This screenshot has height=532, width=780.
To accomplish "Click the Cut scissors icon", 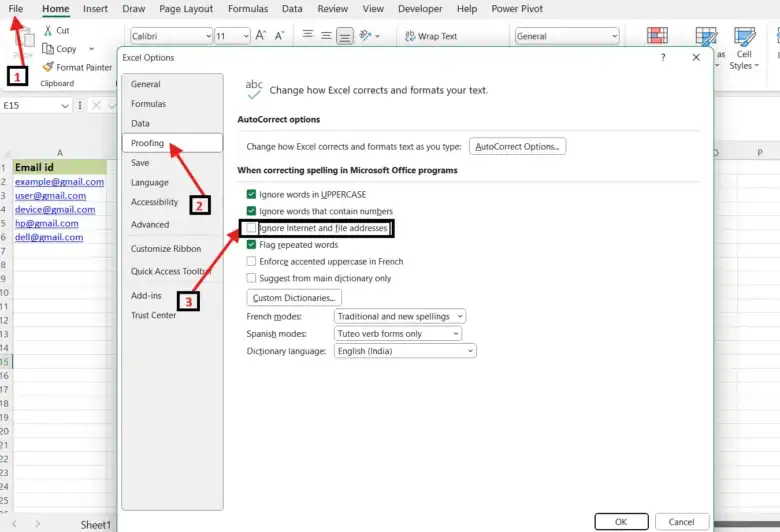I will (x=48, y=30).
